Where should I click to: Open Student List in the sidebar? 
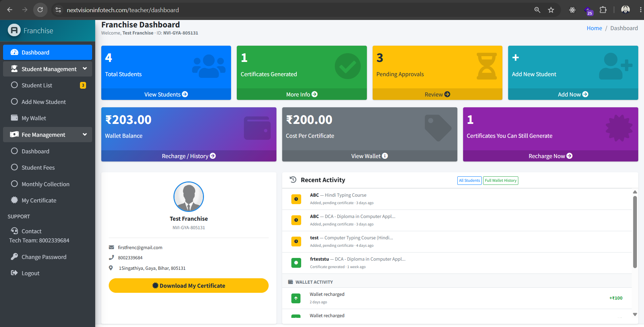(x=47, y=85)
